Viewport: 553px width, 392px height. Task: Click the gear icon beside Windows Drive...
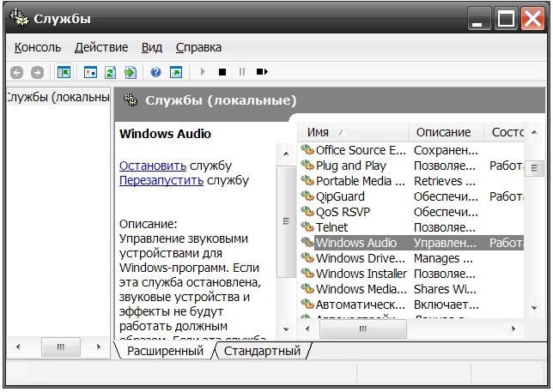pos(307,257)
